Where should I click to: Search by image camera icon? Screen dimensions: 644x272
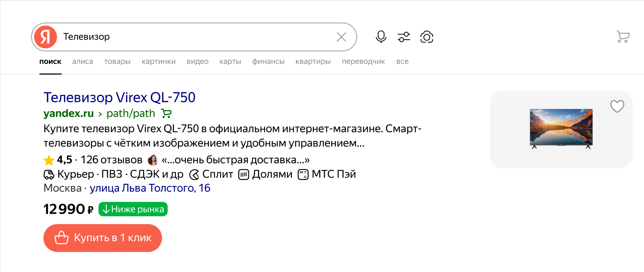[427, 37]
